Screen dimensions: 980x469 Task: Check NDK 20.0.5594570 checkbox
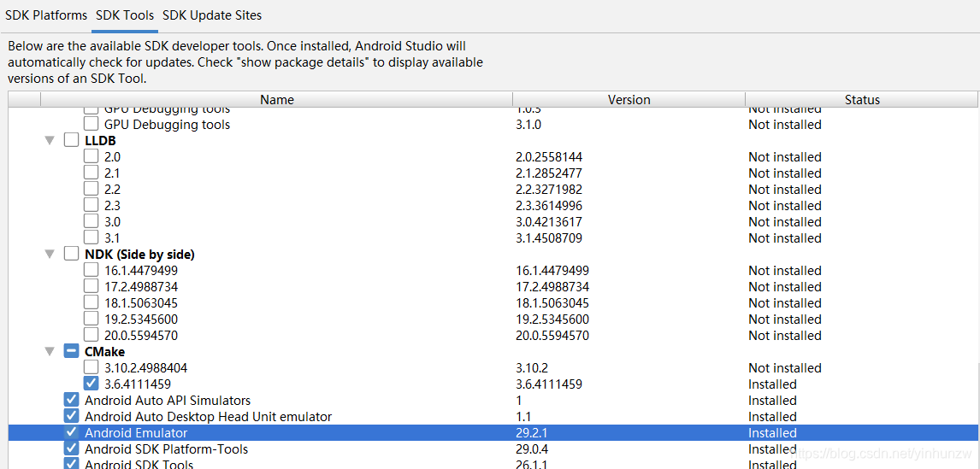(92, 335)
